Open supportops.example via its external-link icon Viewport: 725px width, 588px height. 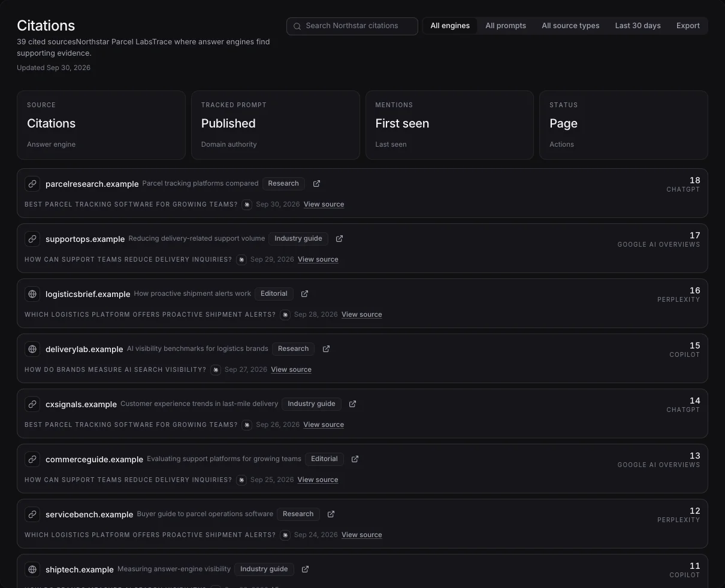(x=340, y=239)
